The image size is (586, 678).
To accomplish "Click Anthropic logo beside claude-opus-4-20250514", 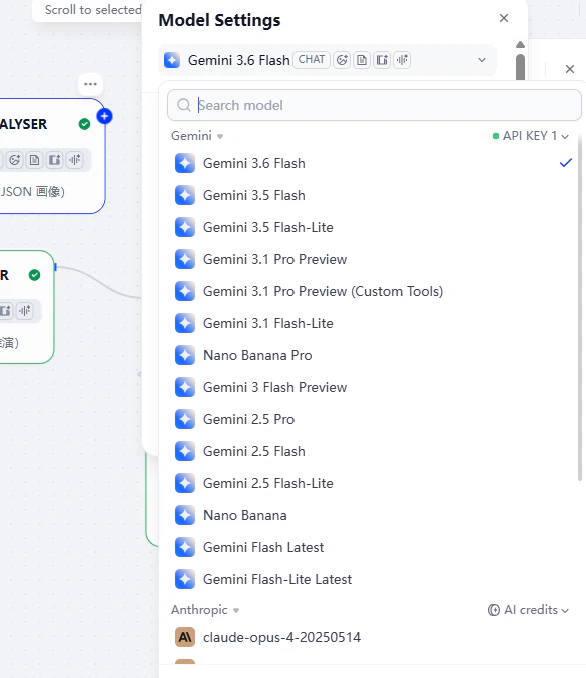I will click(185, 637).
